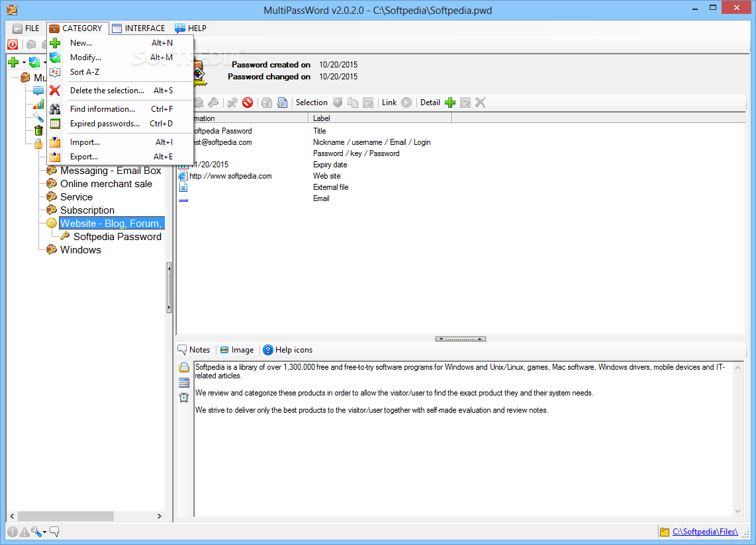Choose Expired passwords... entry
The image size is (756, 545).
(120, 124)
